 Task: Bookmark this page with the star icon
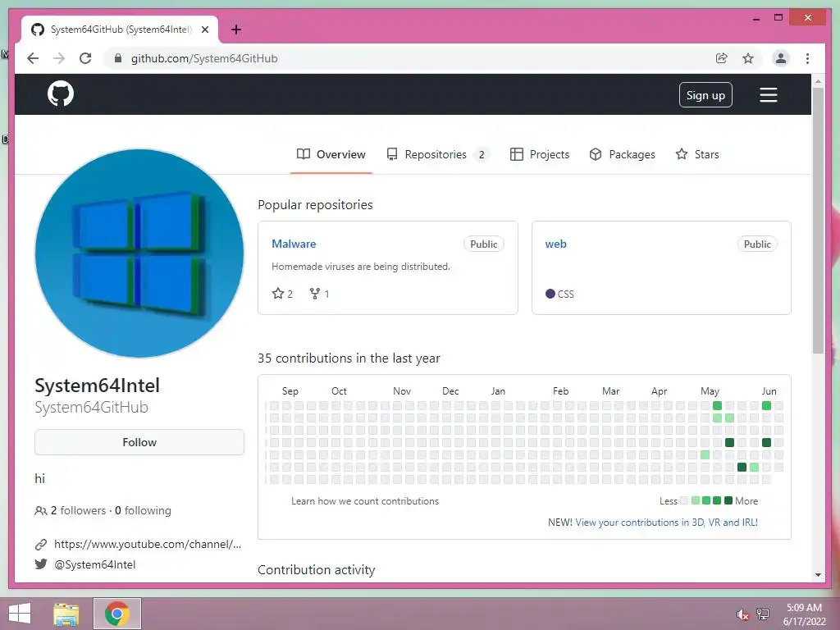click(x=748, y=58)
